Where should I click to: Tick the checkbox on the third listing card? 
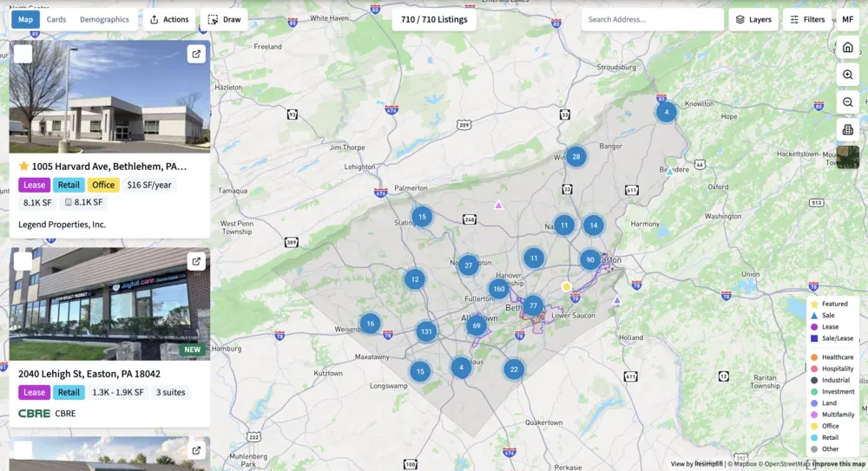23,450
